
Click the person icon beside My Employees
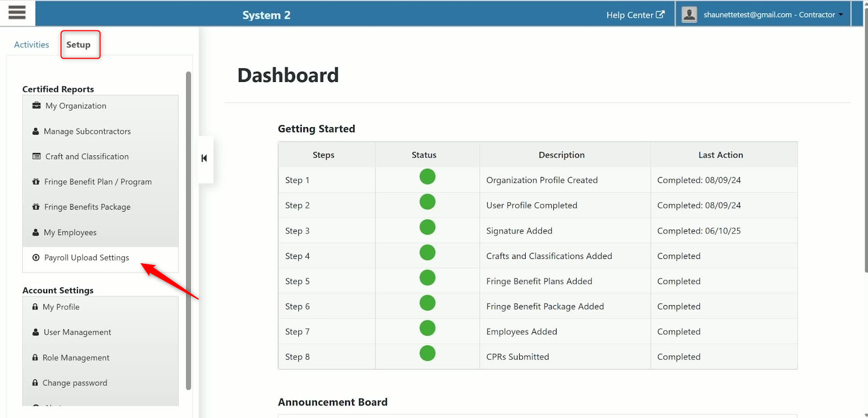(36, 232)
